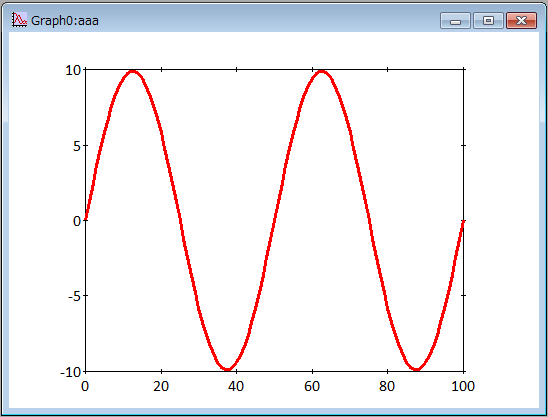
Task: Click the left axis label 10
Action: point(73,70)
